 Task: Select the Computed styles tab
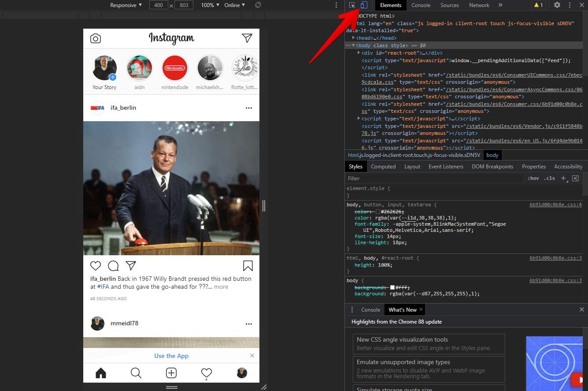click(383, 166)
